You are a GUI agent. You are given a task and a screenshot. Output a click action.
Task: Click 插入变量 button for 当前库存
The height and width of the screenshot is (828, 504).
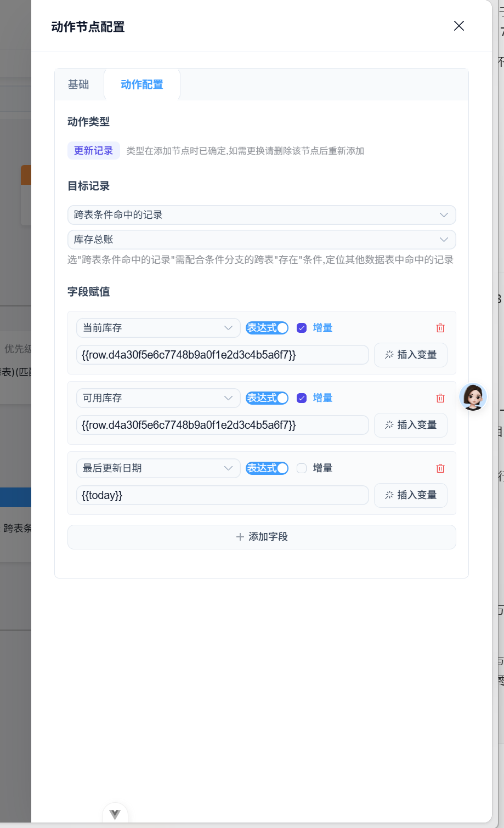[x=411, y=355]
